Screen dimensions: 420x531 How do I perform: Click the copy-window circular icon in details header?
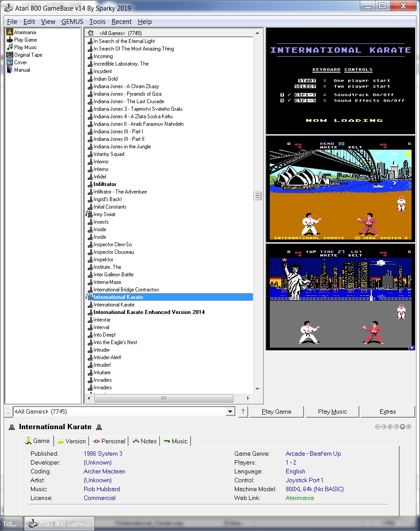pos(390,426)
